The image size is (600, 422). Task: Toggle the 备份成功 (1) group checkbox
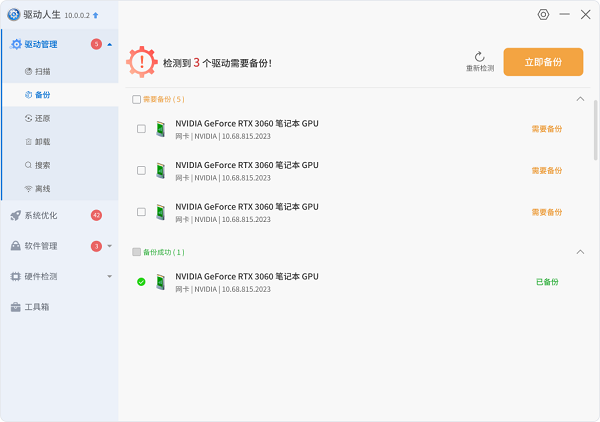coord(136,252)
